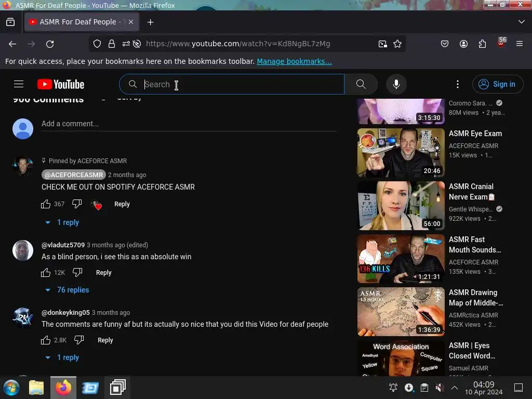Open YouTube settings three-dot menu
The height and width of the screenshot is (399, 532).
click(457, 84)
